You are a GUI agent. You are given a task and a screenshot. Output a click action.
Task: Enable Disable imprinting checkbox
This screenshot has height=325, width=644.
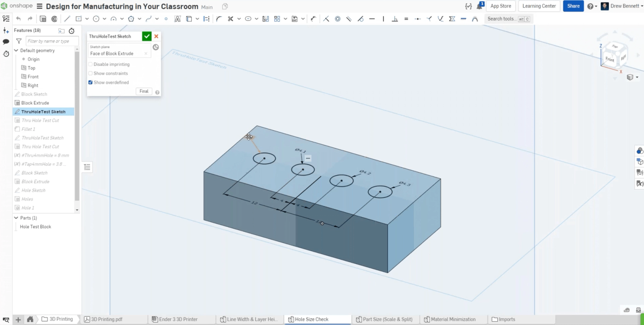(x=91, y=64)
